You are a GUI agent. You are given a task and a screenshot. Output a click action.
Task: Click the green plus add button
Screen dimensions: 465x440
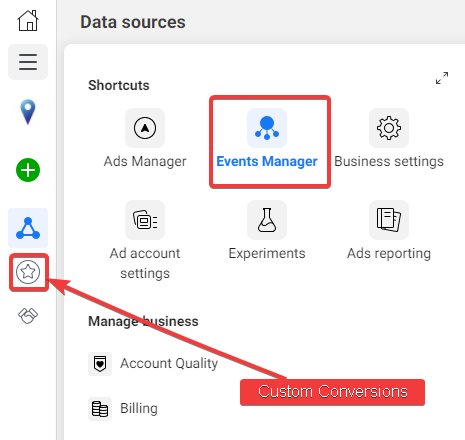28,170
